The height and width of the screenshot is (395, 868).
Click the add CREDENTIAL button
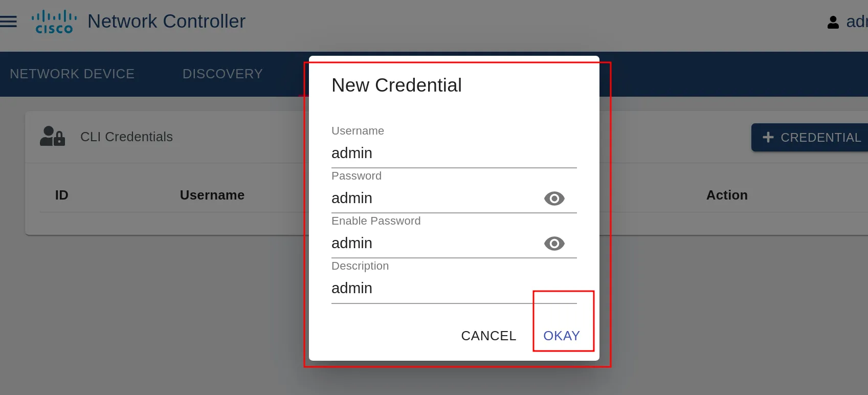[x=811, y=138]
